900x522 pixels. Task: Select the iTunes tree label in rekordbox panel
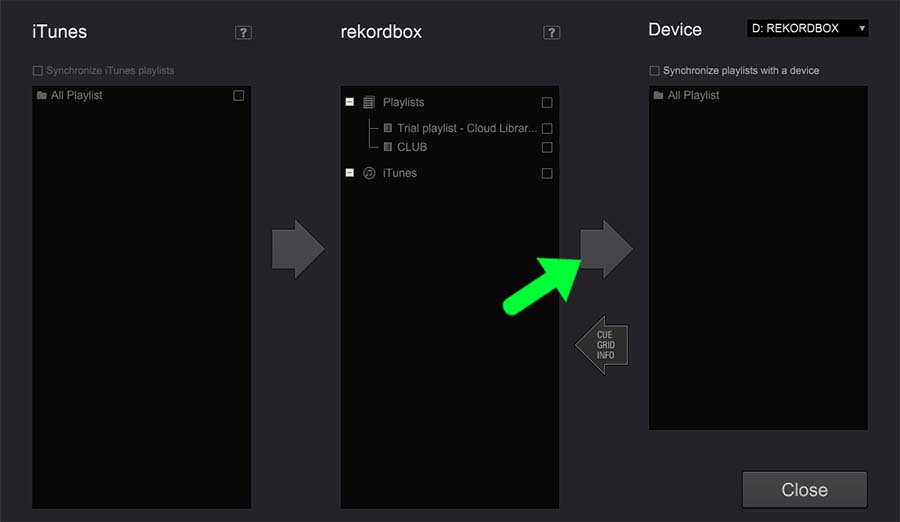[x=399, y=173]
